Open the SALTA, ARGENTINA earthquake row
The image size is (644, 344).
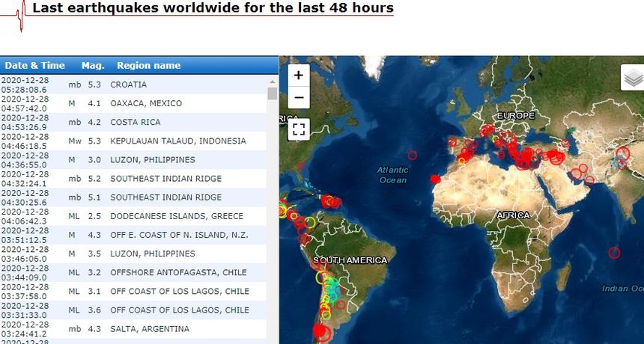pos(150,329)
